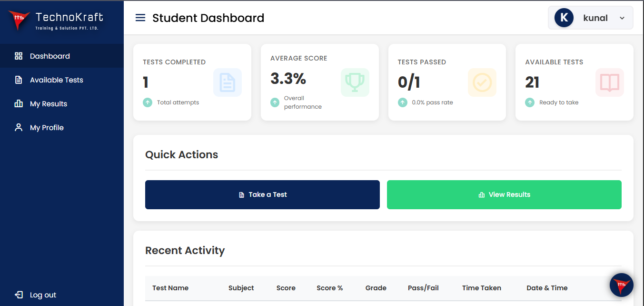The width and height of the screenshot is (644, 306).
Task: Click the Score % column header
Action: coord(329,288)
